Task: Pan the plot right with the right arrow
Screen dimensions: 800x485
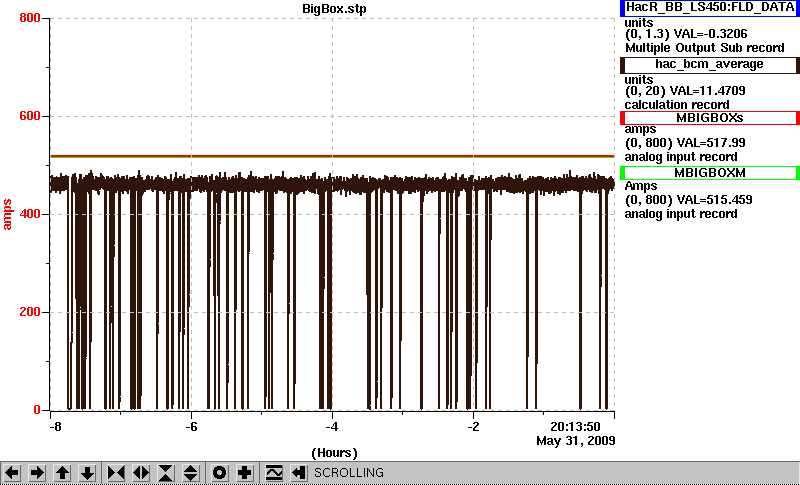Action: click(37, 473)
